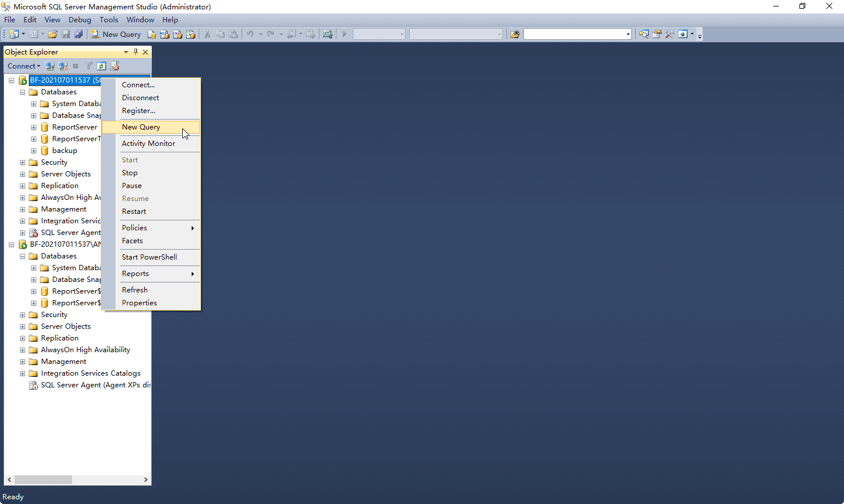Click the Disconnect icon in Object Explorer toolbar
Image resolution: width=844 pixels, height=504 pixels.
(63, 66)
